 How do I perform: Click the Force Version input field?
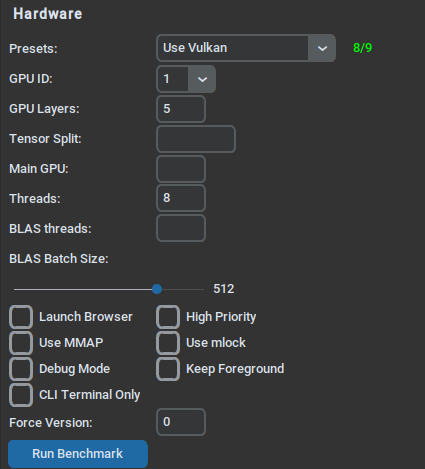181,422
